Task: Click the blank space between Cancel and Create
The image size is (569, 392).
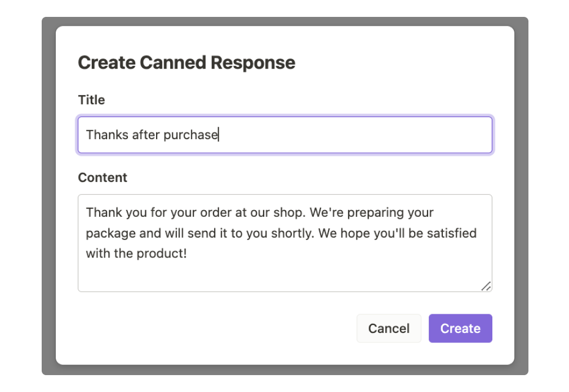Action: coord(425,328)
